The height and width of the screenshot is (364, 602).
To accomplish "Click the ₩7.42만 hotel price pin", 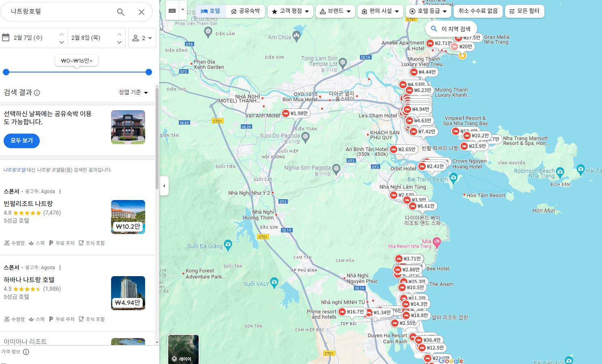I will (423, 132).
